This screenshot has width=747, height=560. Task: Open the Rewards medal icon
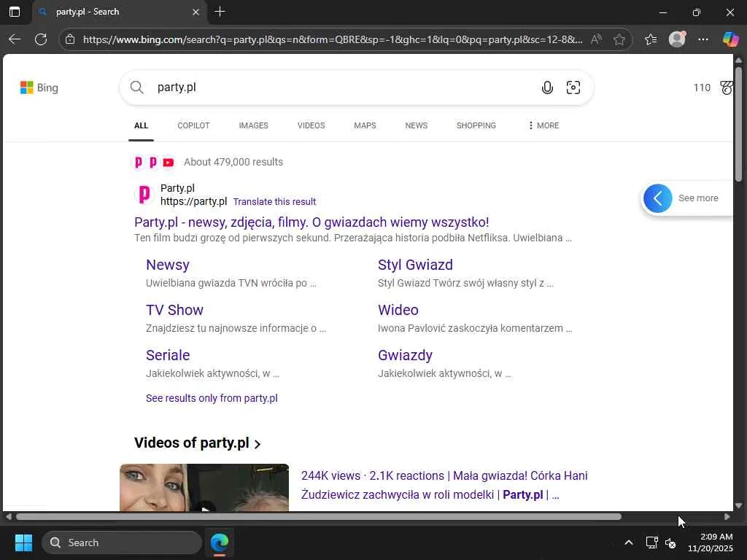click(x=726, y=87)
